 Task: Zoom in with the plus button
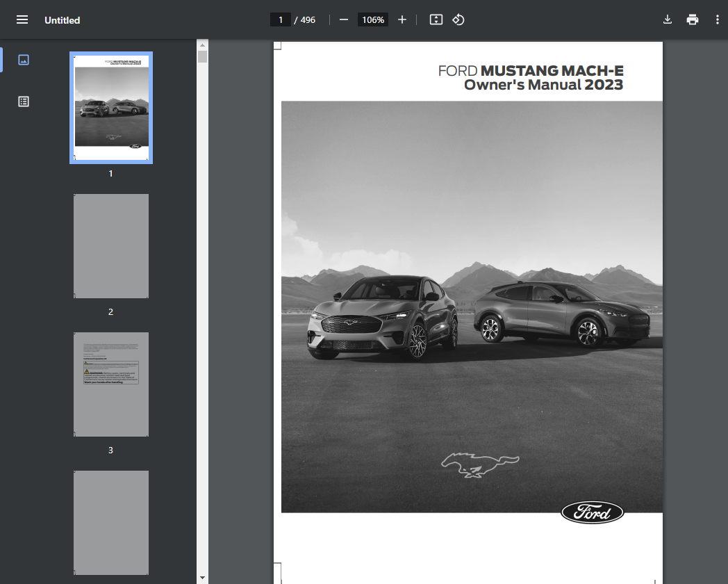point(402,20)
